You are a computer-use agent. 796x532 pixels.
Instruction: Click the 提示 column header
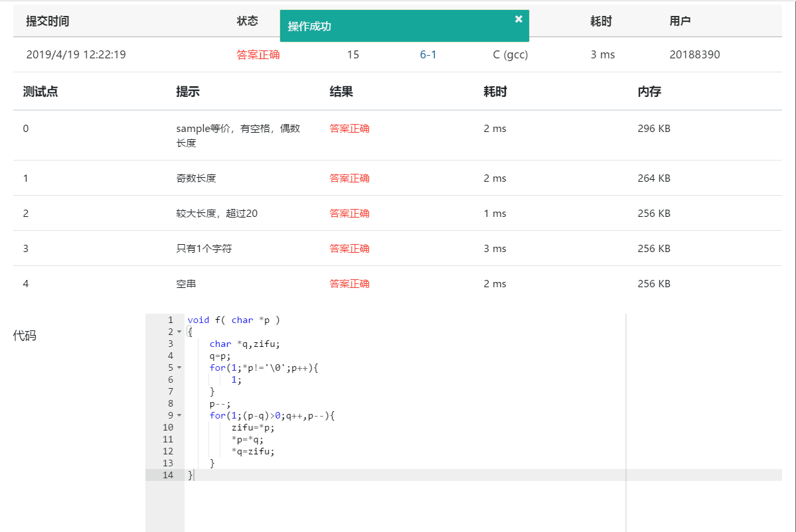tap(188, 92)
